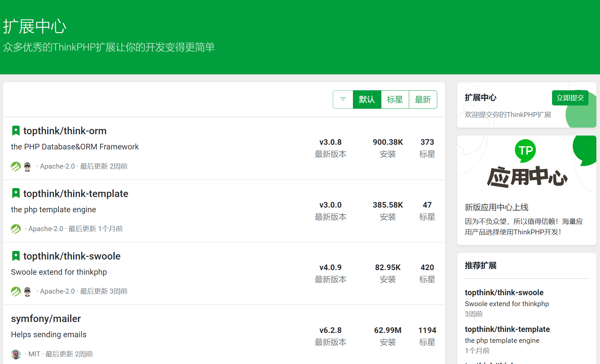This screenshot has width=600, height=364.
Task: Click version v6.2.8 of symfony/mailer
Action: (x=330, y=330)
